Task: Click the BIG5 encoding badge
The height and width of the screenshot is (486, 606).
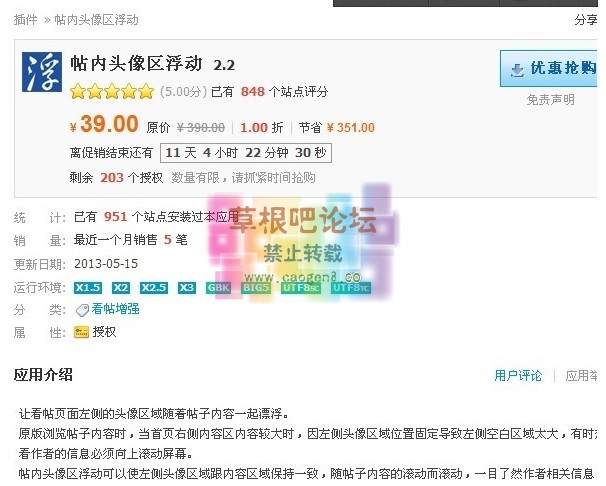Action: (x=256, y=288)
